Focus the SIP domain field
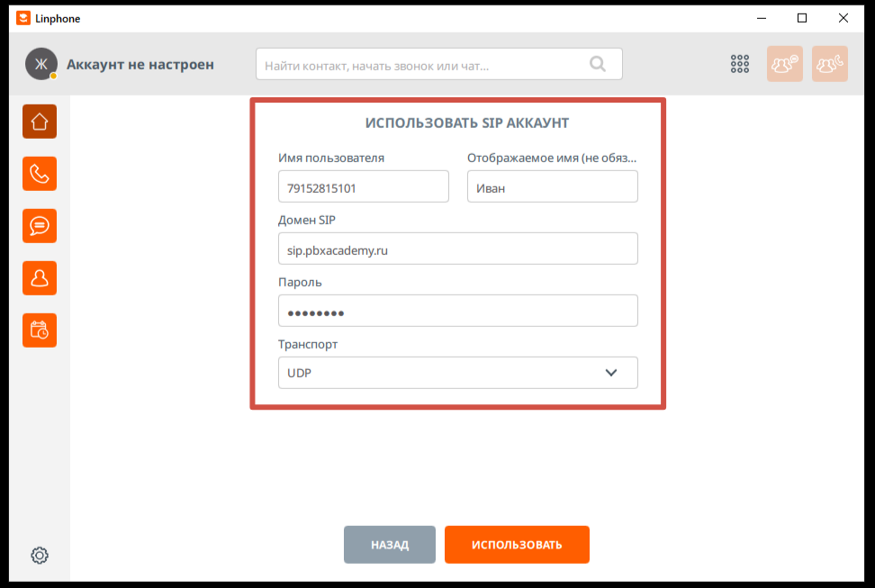Screen dimensions: 875x588 (457, 249)
